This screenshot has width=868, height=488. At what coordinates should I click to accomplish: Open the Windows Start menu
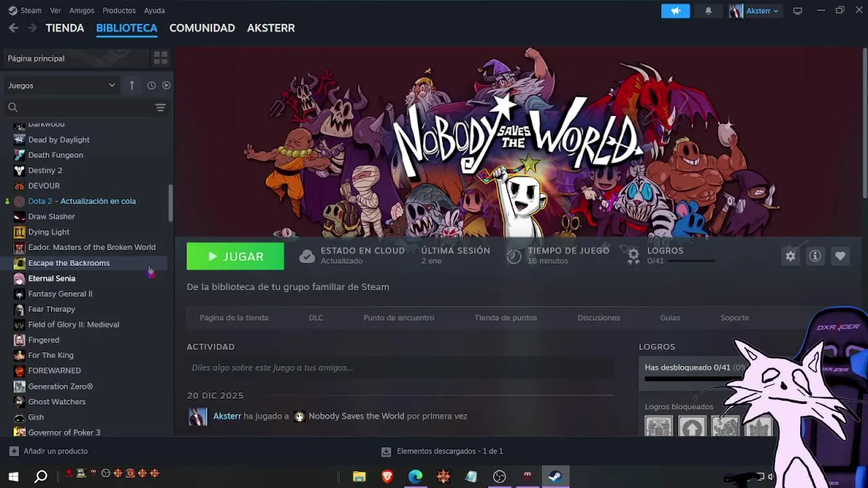click(x=13, y=476)
